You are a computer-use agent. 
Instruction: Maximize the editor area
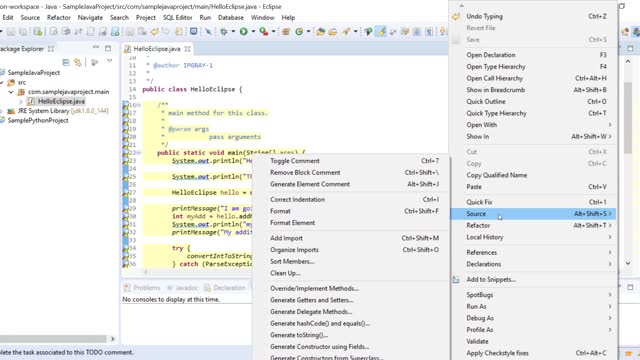click(x=630, y=48)
